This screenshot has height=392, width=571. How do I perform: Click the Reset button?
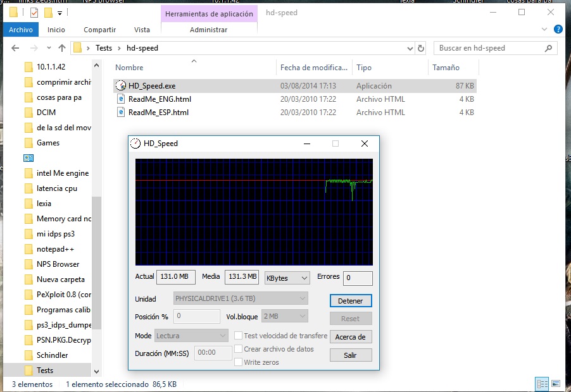(351, 319)
